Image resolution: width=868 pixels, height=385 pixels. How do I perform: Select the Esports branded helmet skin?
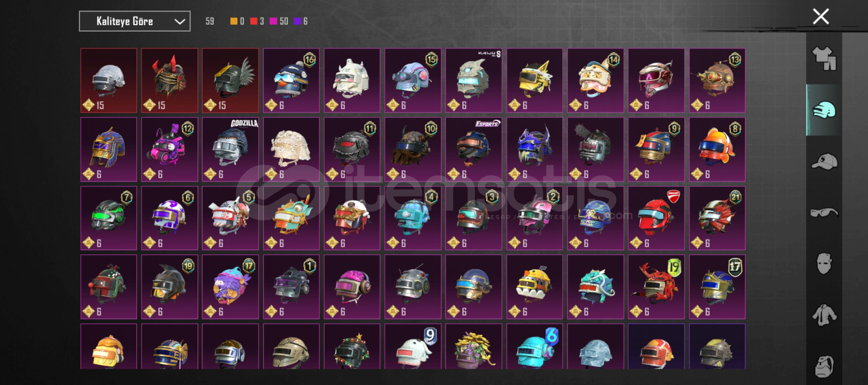click(x=474, y=149)
